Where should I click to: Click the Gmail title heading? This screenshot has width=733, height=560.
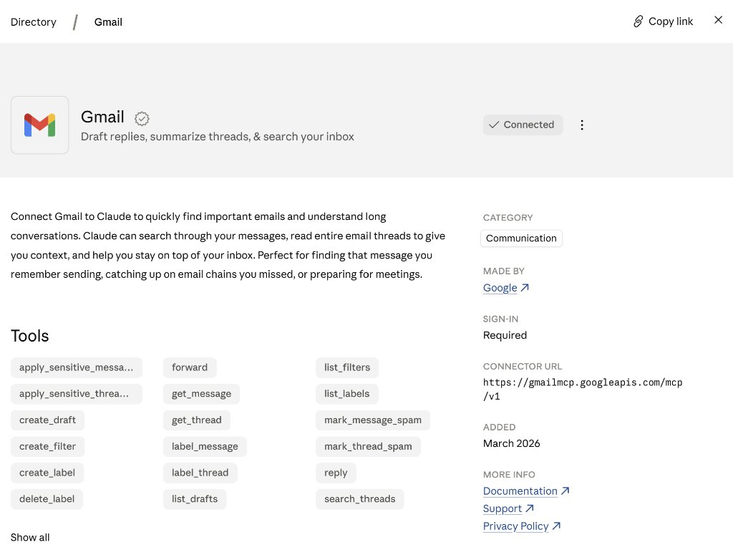102,117
